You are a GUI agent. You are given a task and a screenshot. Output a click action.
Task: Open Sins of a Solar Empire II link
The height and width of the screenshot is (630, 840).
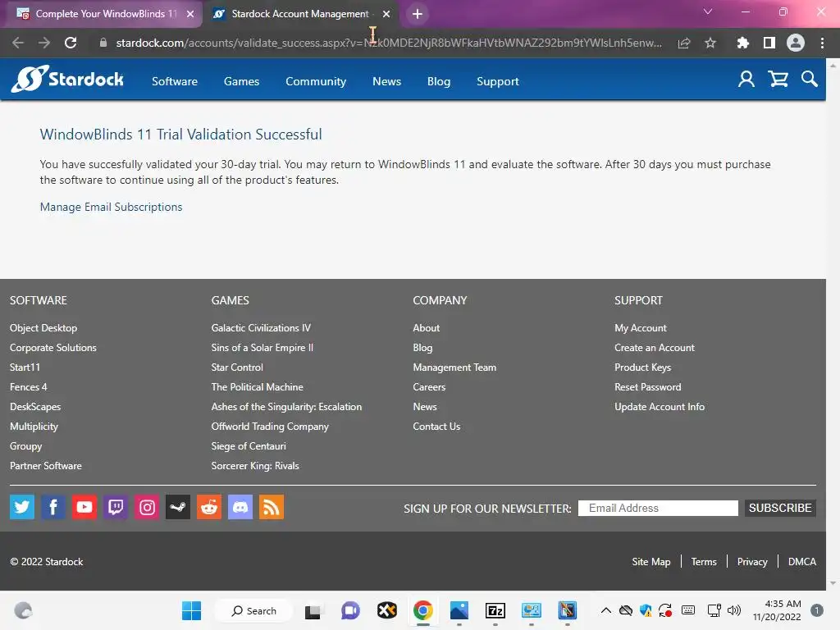[262, 348]
